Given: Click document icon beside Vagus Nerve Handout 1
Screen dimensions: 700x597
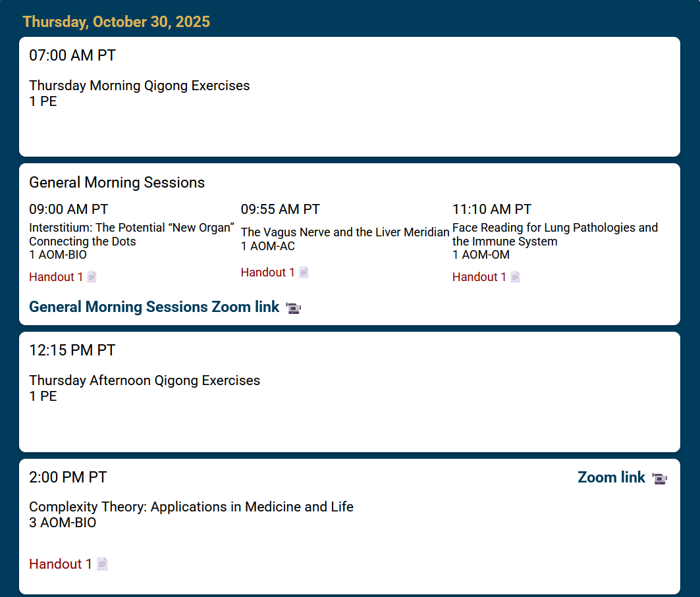Looking at the screenshot, I should (304, 273).
